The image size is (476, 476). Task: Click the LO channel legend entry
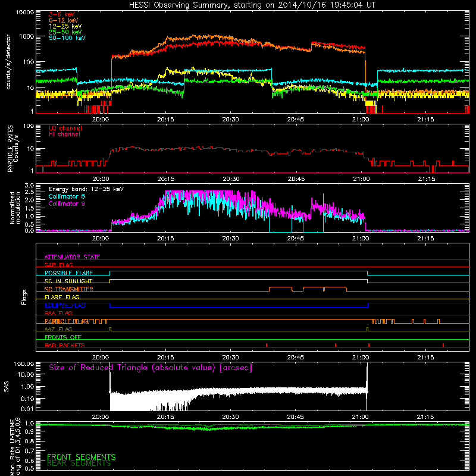65,128
